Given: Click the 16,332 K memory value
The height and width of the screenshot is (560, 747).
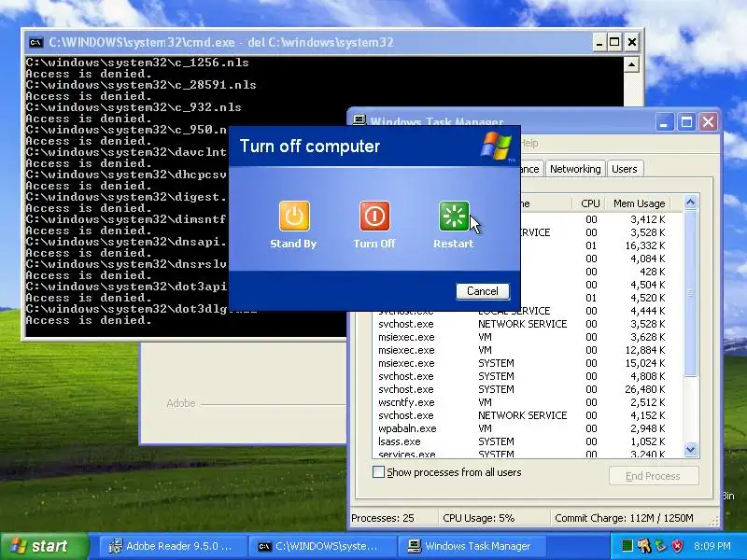Looking at the screenshot, I should [x=645, y=245].
